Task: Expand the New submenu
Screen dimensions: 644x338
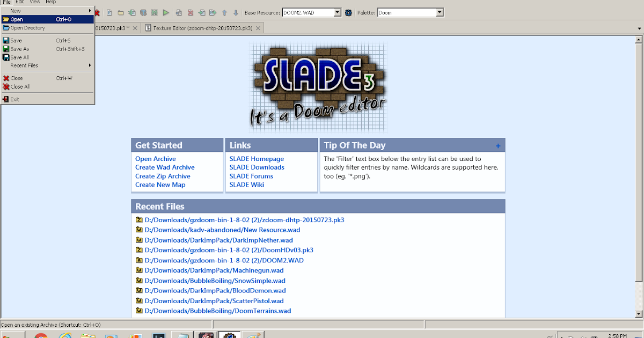Action: pos(48,11)
